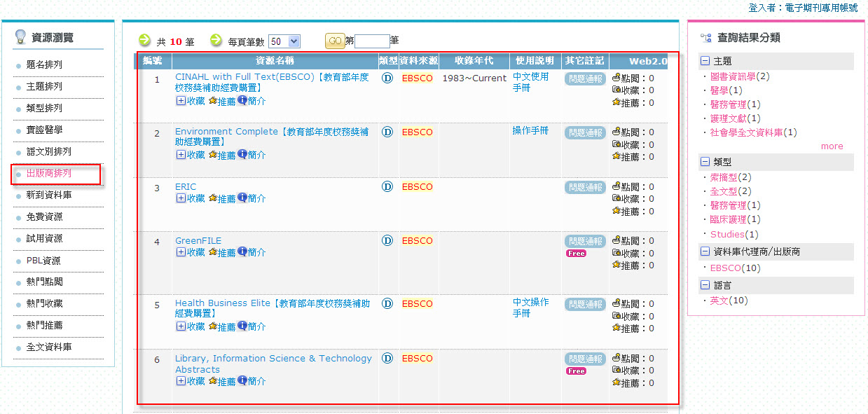The width and height of the screenshot is (868, 414).
Task: Click the green arrow icon beside 共 10 筆
Action: click(x=144, y=41)
